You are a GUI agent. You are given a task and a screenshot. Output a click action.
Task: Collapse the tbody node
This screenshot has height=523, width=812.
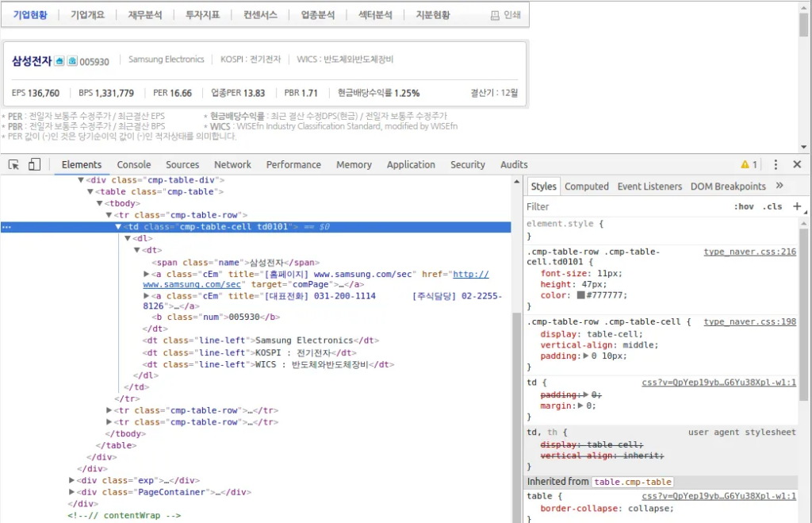point(99,203)
